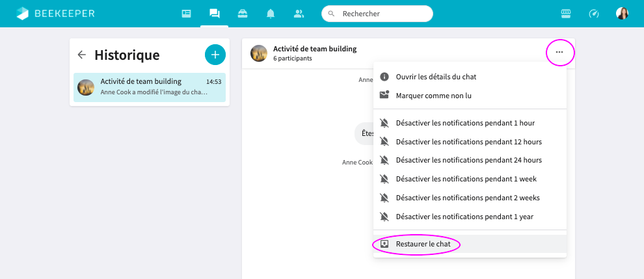Open Activité de team building conversation in list
This screenshot has height=279, width=644.
(150, 87)
